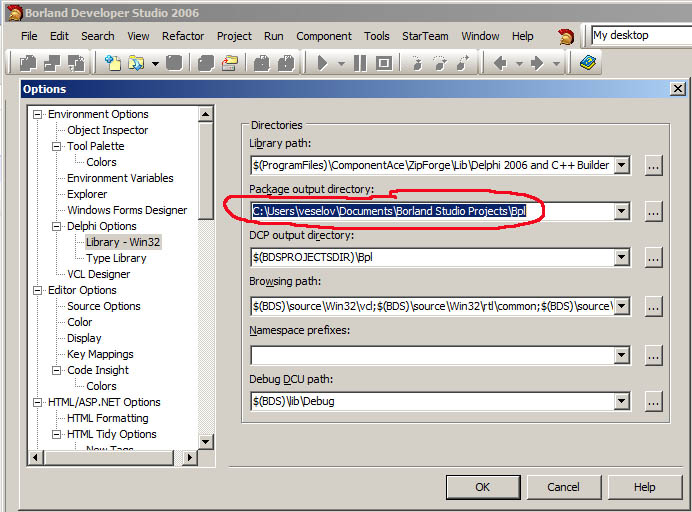This screenshot has width=692, height=512.
Task: Collapse the HTML Tidy Options tree node
Action: coord(56,435)
